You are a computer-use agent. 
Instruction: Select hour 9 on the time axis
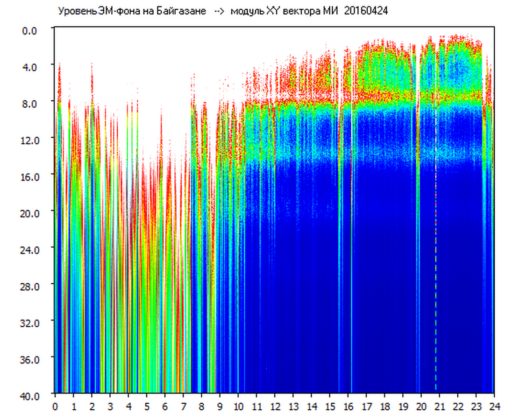coord(220,407)
